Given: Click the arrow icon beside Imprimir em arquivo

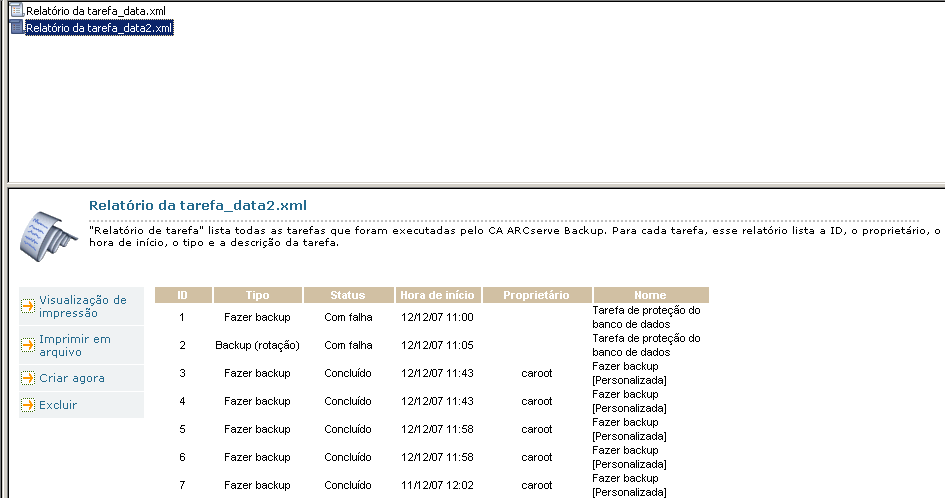Looking at the screenshot, I should [x=28, y=345].
